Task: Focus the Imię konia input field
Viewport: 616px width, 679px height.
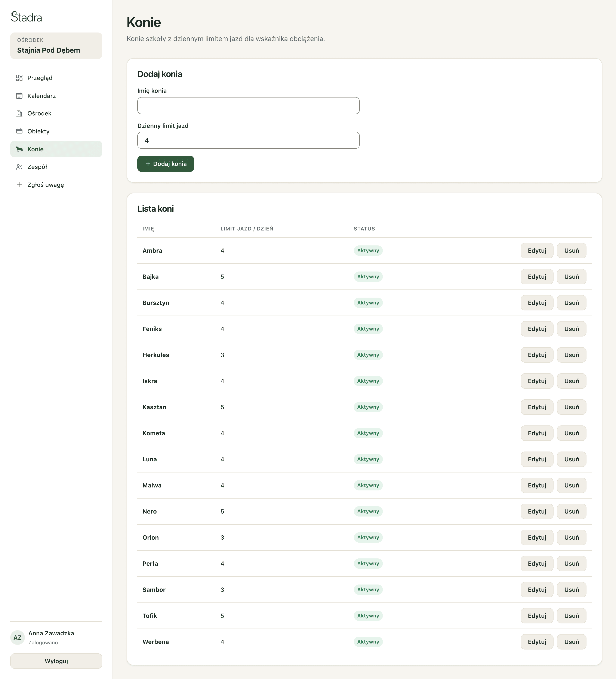Action: 248,106
